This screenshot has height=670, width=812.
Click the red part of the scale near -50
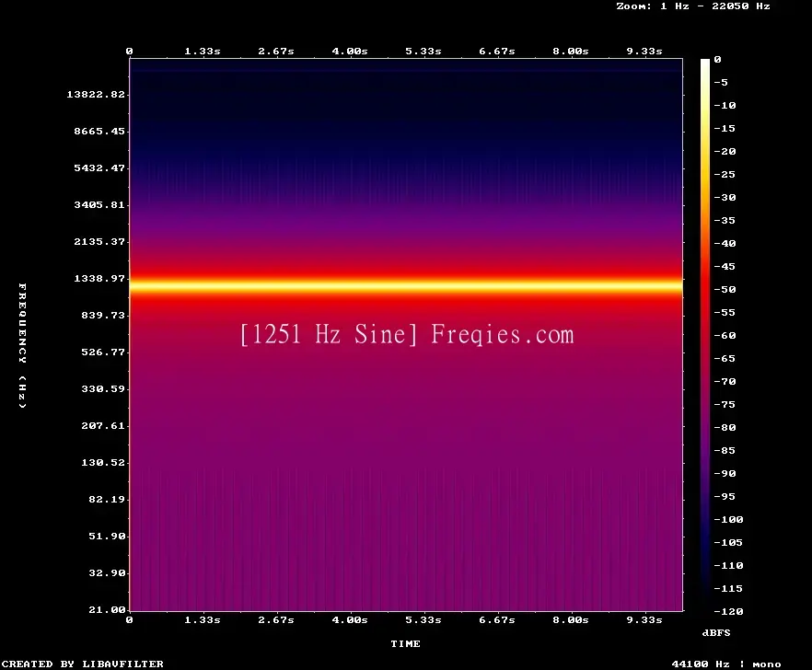point(705,289)
